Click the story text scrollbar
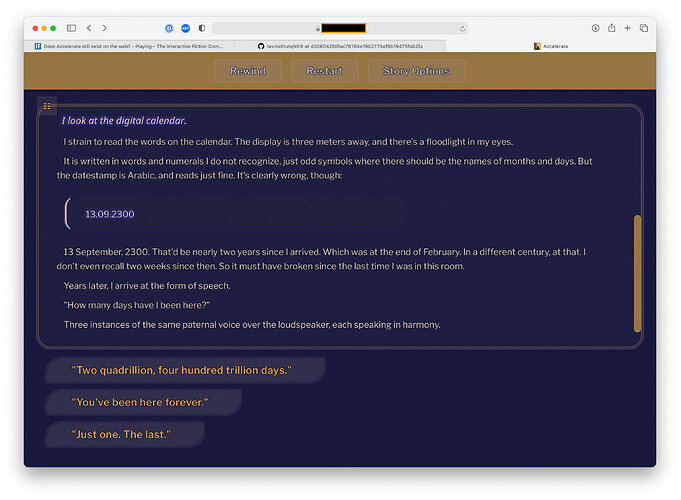The height and width of the screenshot is (500, 681). tap(637, 274)
